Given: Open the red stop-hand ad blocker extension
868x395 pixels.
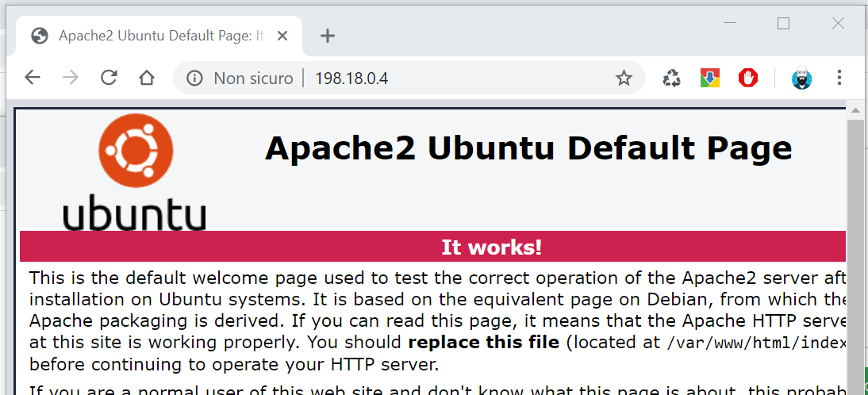Looking at the screenshot, I should click(x=747, y=78).
